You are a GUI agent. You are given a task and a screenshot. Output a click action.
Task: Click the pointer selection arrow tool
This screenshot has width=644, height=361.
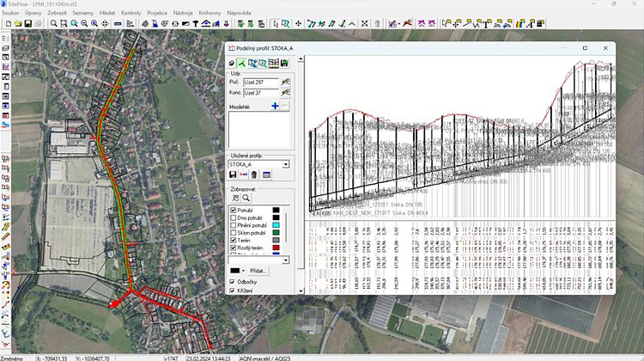tap(276, 24)
